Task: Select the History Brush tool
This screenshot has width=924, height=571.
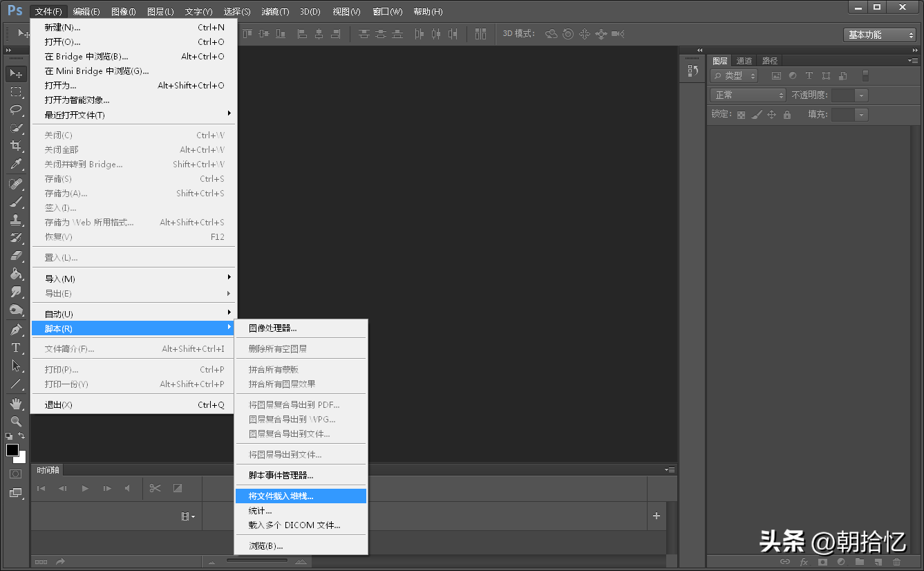Action: coord(16,238)
